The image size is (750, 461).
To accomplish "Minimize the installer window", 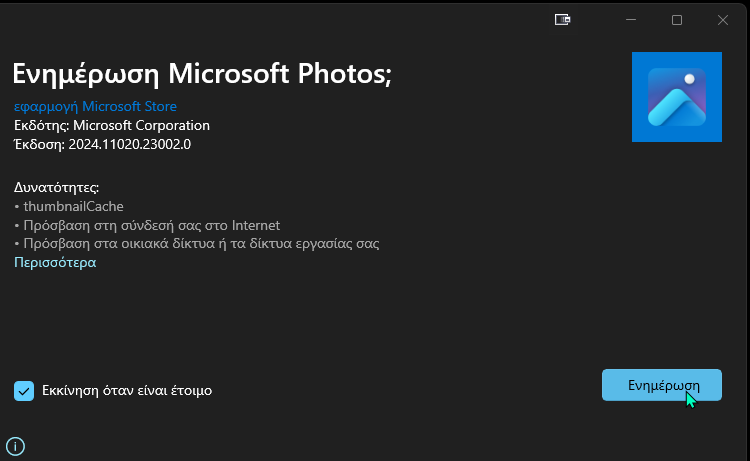I will [631, 20].
